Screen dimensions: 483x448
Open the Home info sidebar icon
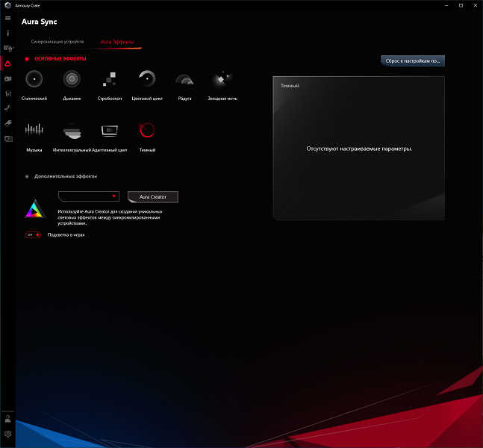tap(7, 33)
